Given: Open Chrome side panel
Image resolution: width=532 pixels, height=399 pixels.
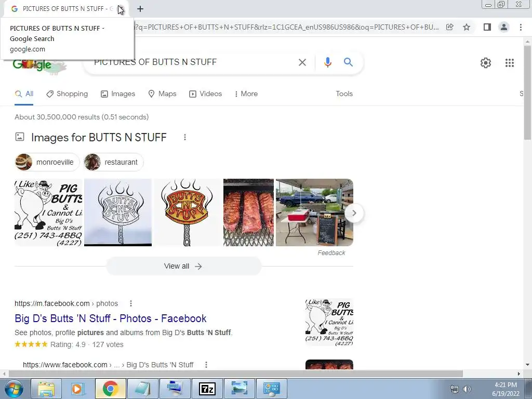Looking at the screenshot, I should tap(487, 27).
